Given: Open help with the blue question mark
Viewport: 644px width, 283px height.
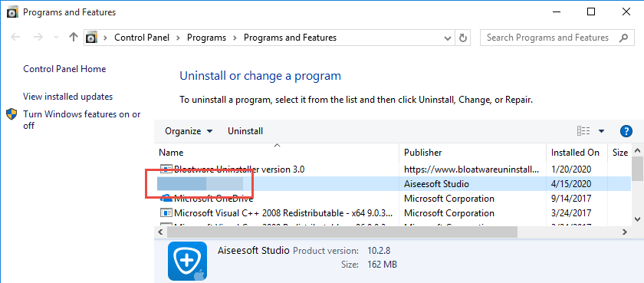Looking at the screenshot, I should (x=626, y=131).
